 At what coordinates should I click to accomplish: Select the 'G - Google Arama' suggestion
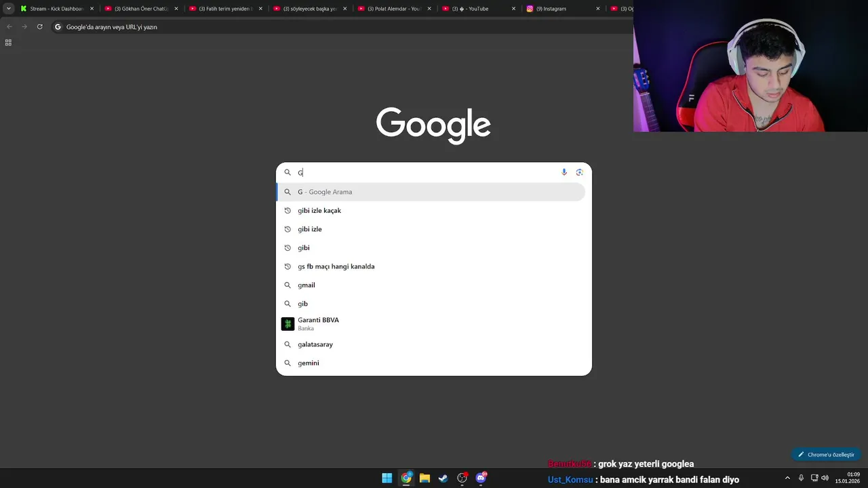[x=431, y=192]
